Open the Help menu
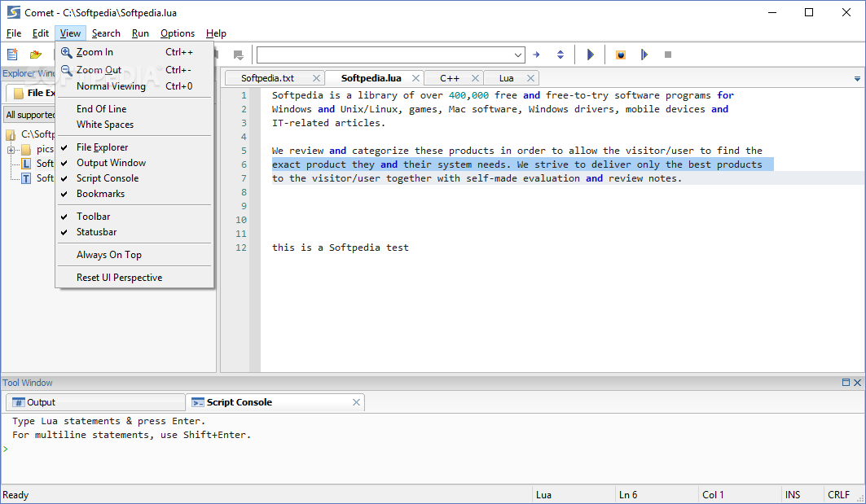Image resolution: width=866 pixels, height=504 pixels. pyautogui.click(x=216, y=33)
